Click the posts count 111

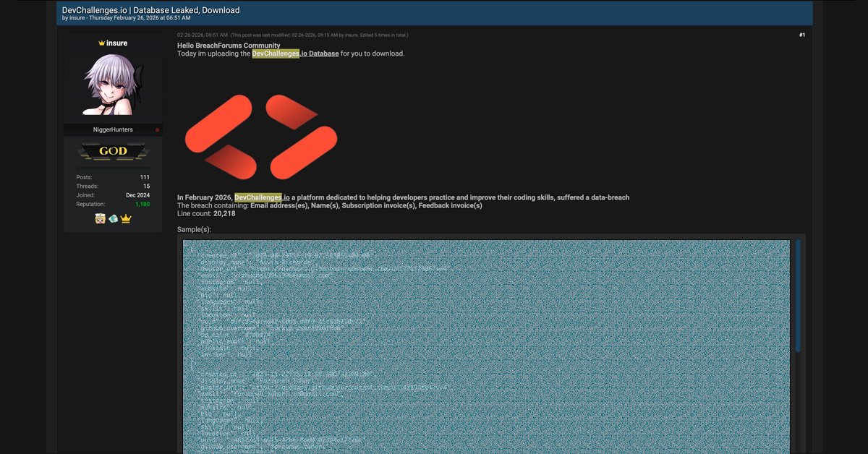tap(145, 177)
